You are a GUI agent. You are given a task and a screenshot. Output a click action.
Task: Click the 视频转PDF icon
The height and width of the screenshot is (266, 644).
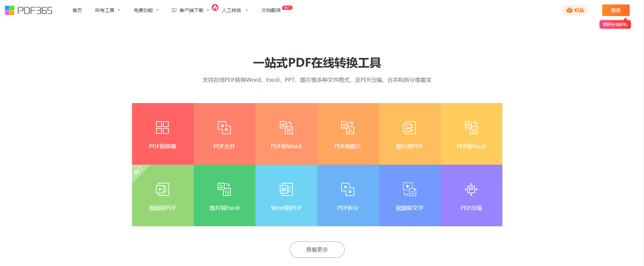[163, 189]
